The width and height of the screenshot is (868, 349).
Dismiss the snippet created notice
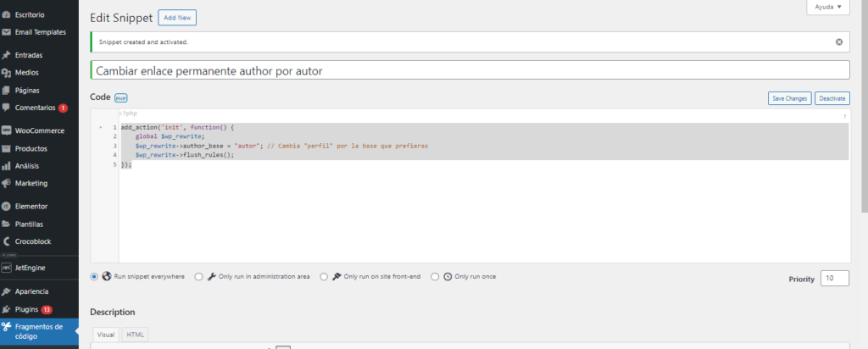(839, 42)
